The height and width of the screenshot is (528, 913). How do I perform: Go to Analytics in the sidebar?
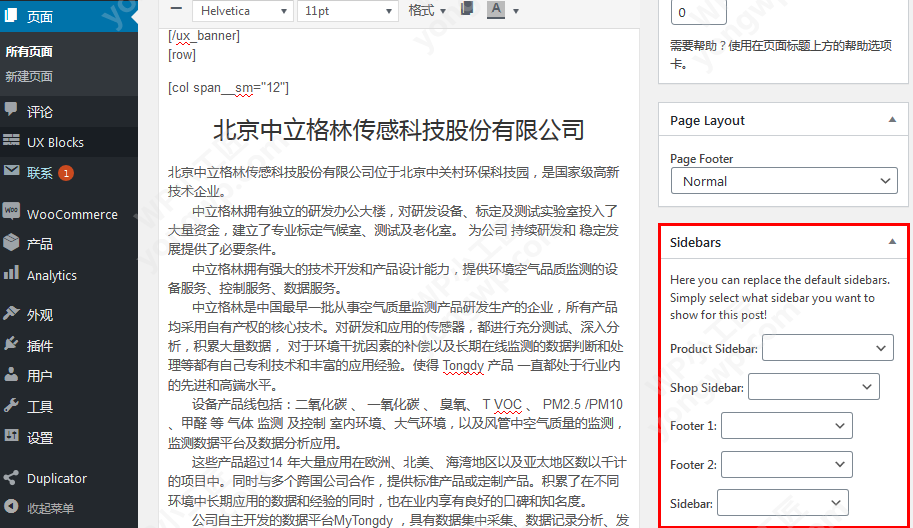(51, 275)
